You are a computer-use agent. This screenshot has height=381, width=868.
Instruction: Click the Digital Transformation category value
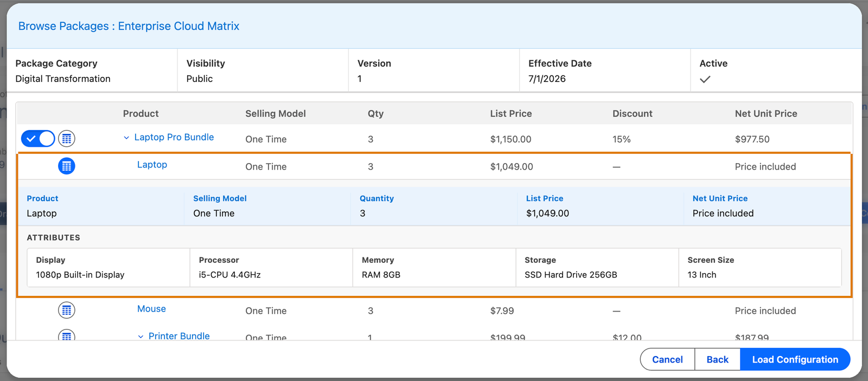(63, 79)
